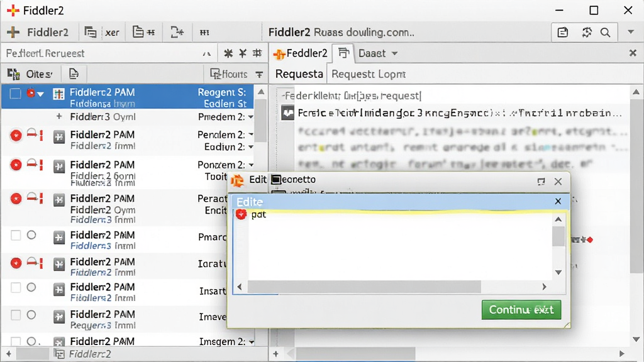The height and width of the screenshot is (362, 644).
Task: Click the search magnifier icon at top right
Action: point(606,33)
